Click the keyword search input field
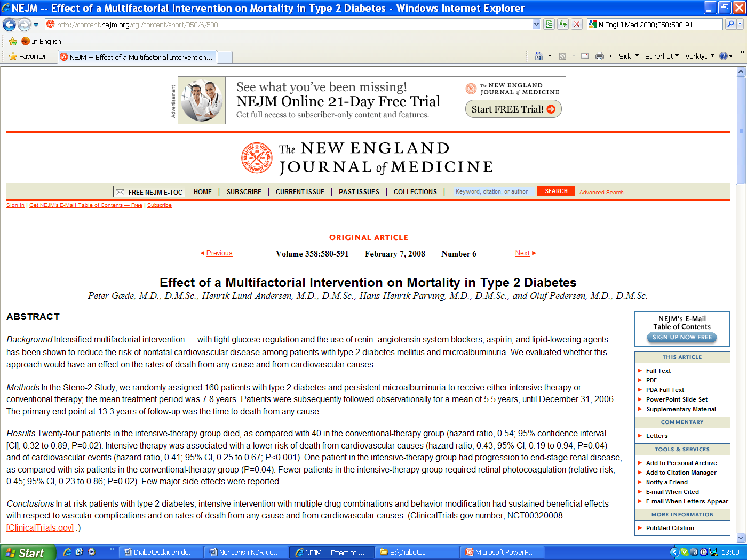Viewport: 747px width, 560px height. click(x=494, y=191)
